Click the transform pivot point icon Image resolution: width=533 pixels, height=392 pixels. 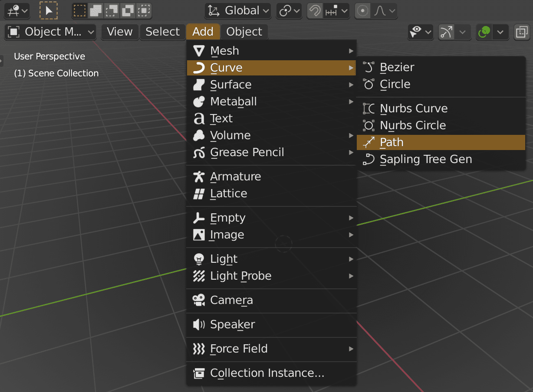(x=286, y=11)
